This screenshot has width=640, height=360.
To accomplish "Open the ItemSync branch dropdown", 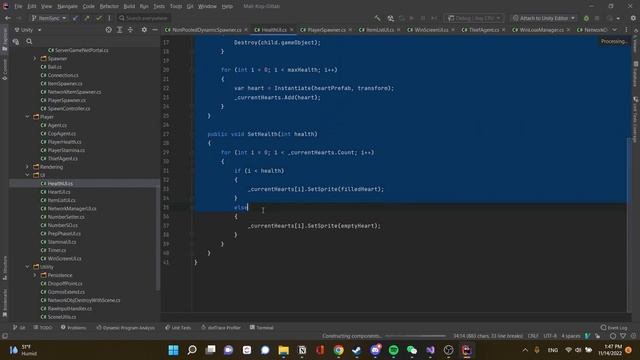I will point(49,18).
